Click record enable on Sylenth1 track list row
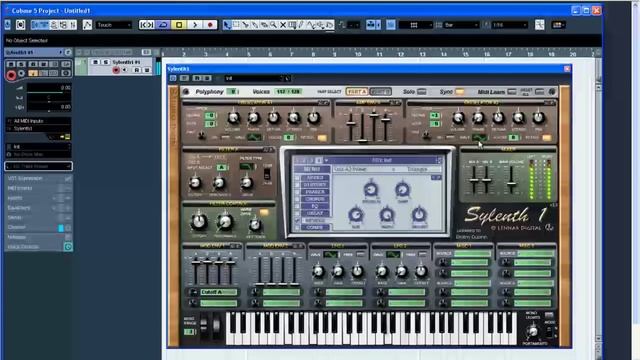 (x=116, y=70)
